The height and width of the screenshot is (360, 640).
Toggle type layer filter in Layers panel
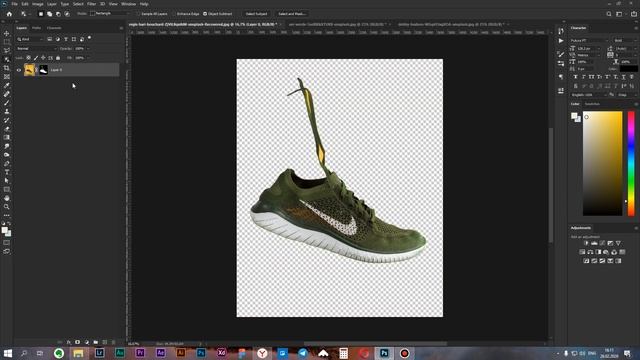66,39
